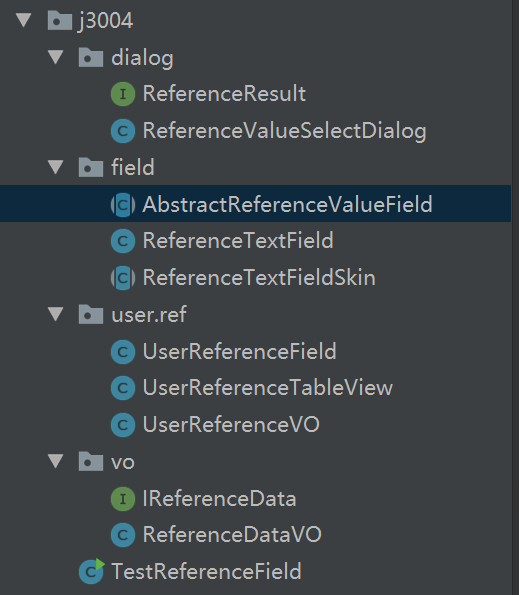Collapse the j3004 package node
This screenshot has height=595, width=519.
click(x=24, y=20)
